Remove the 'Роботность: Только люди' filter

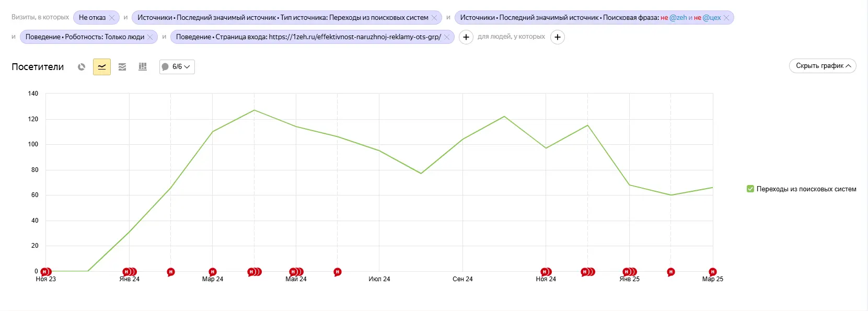(150, 37)
